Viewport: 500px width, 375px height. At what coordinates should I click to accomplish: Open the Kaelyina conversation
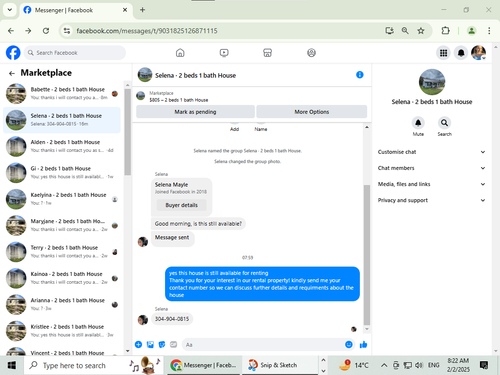point(62,199)
